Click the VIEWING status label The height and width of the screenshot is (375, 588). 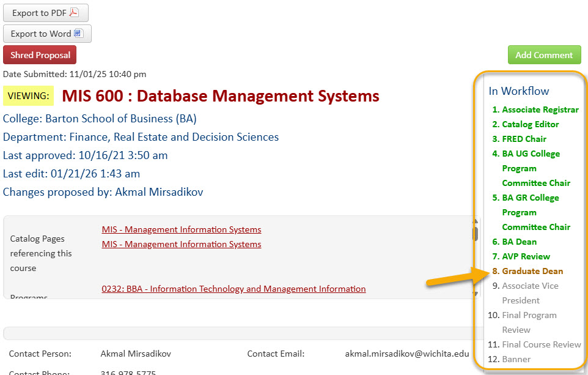click(28, 96)
